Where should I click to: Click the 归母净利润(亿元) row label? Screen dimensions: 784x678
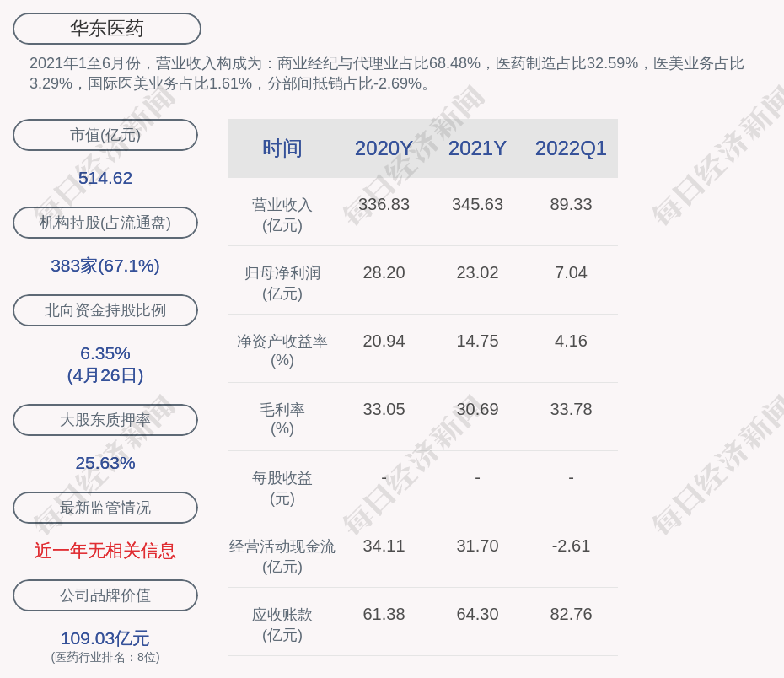pyautogui.click(x=282, y=283)
